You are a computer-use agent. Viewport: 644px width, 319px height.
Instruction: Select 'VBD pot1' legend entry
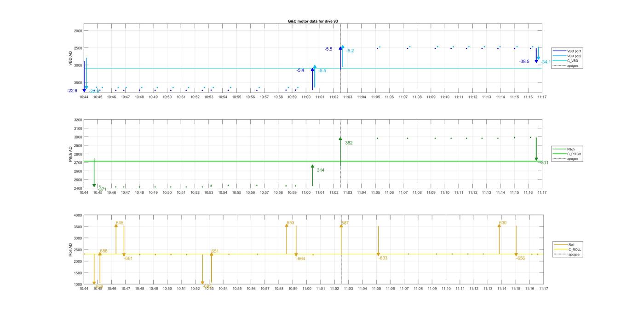567,51
